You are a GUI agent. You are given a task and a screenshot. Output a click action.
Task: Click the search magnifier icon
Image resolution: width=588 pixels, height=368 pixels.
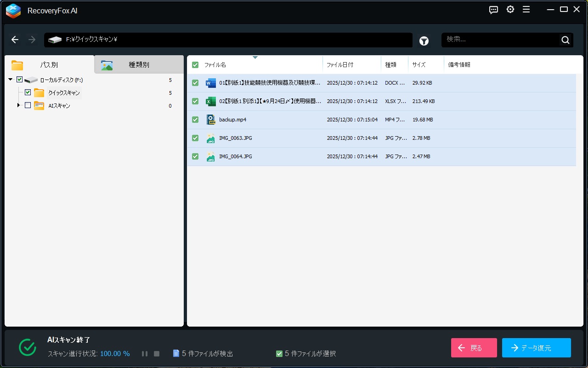tap(565, 40)
